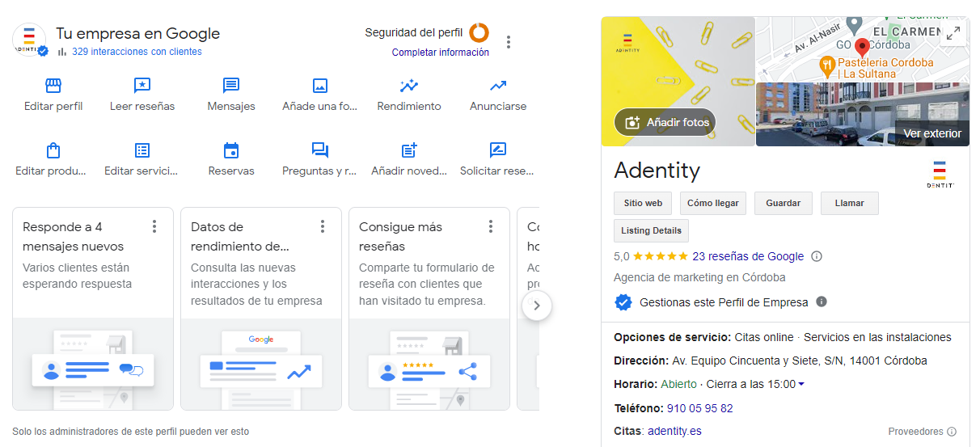Open the Ver exterior street view thumbnail
The width and height of the screenshot is (980, 447).
pyautogui.click(x=862, y=114)
